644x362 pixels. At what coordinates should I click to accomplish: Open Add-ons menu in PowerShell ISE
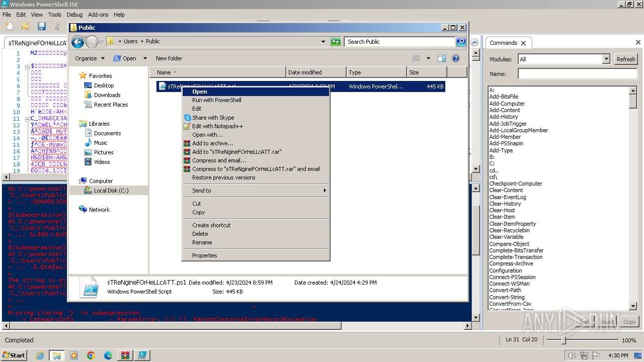click(98, 15)
